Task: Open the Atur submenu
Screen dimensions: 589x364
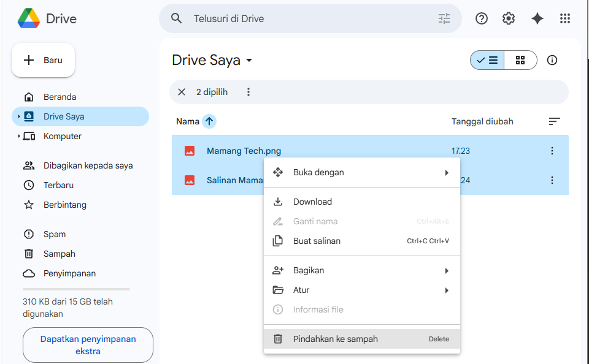Action: 362,290
